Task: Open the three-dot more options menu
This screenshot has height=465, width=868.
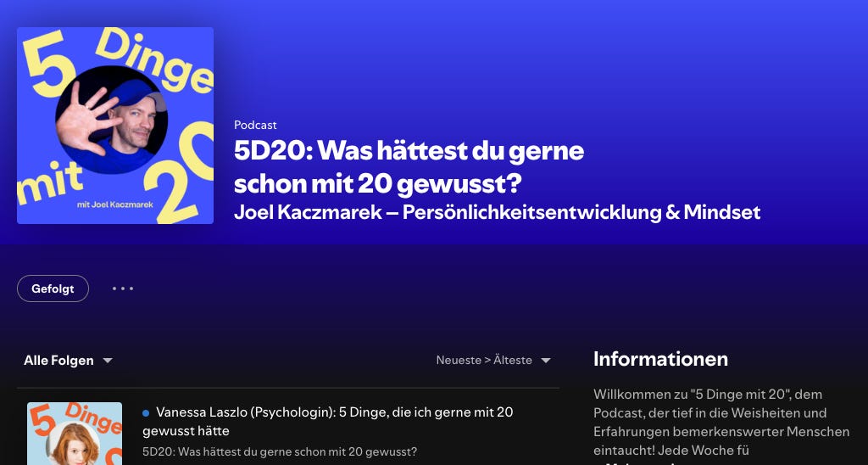Action: coord(123,289)
